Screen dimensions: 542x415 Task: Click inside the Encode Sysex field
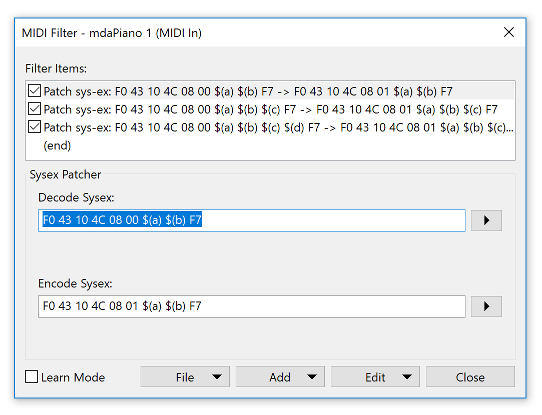[x=252, y=306]
